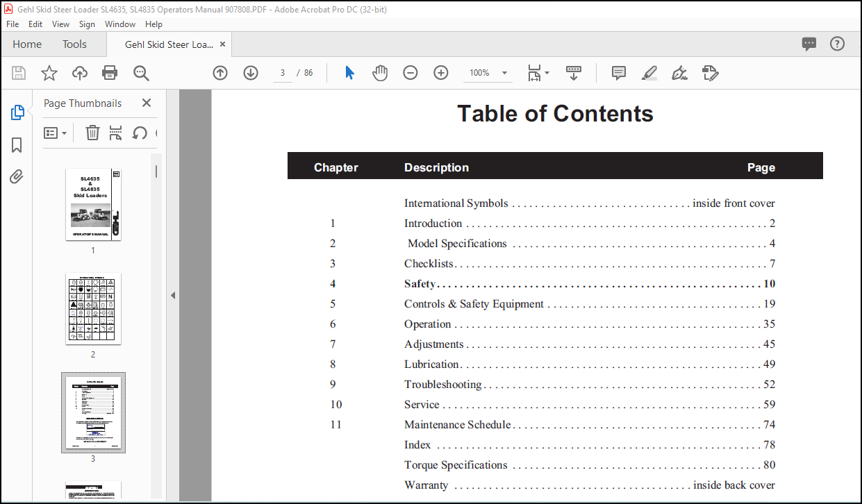The width and height of the screenshot is (862, 504).
Task: Open the Sign menu
Action: (x=87, y=24)
